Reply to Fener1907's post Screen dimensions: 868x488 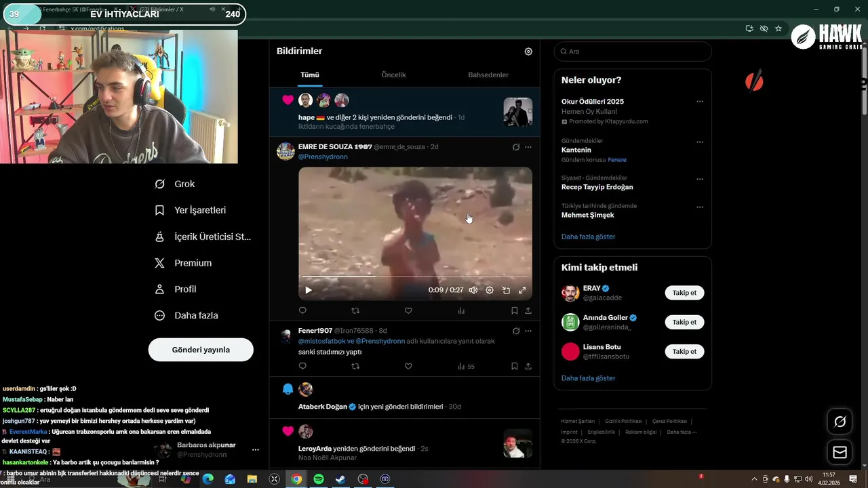[302, 366]
